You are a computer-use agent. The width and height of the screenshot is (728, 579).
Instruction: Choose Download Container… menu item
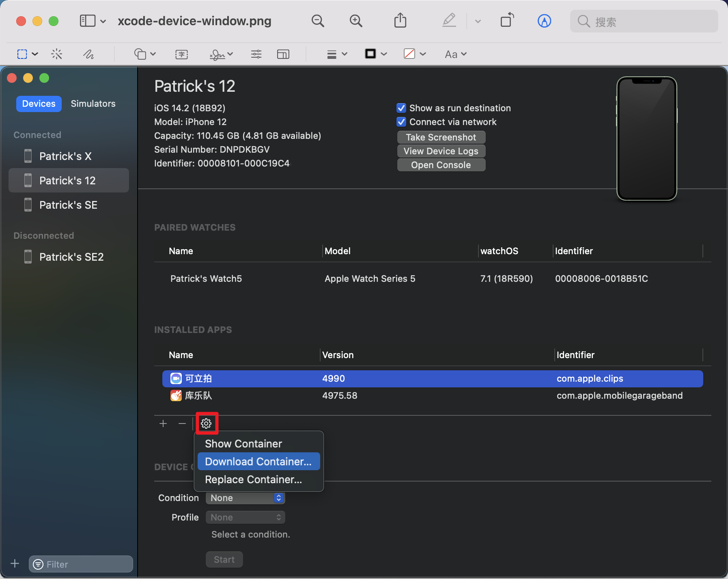[259, 462]
